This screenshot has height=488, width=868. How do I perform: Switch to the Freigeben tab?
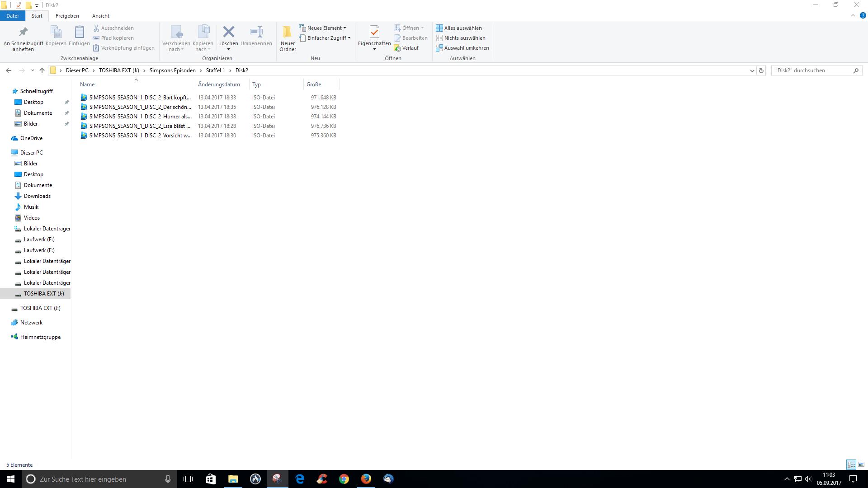click(67, 16)
